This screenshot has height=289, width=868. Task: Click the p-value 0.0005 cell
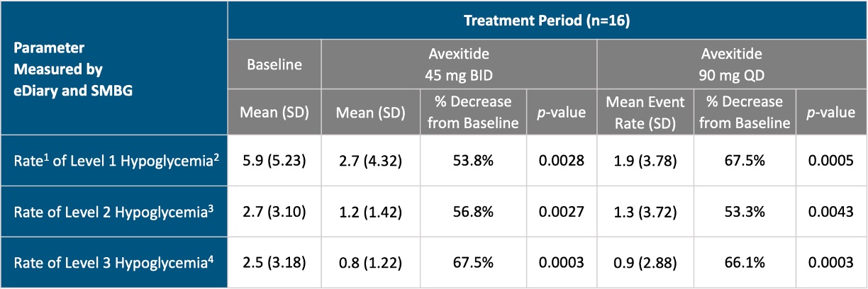831,161
